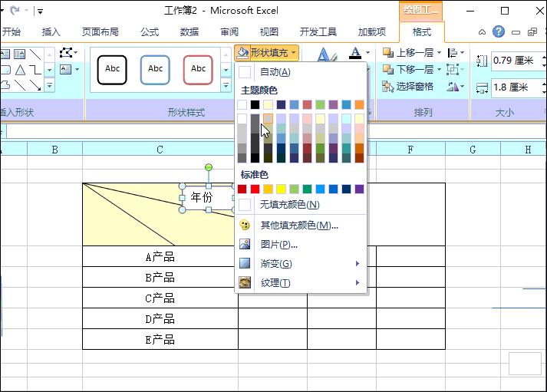Edit the shape height field 0.79 厘米
This screenshot has width=547, height=392.
[x=517, y=61]
